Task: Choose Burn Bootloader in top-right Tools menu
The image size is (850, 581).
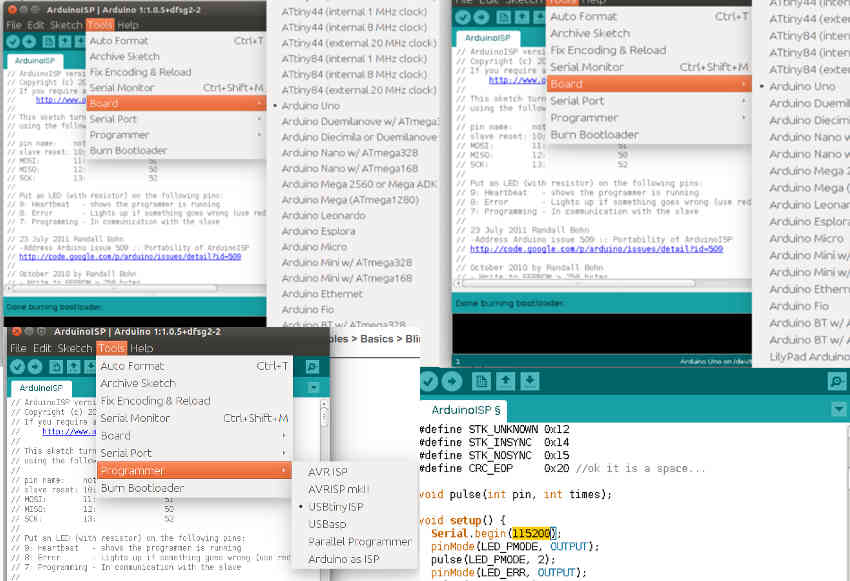Action: click(x=649, y=134)
